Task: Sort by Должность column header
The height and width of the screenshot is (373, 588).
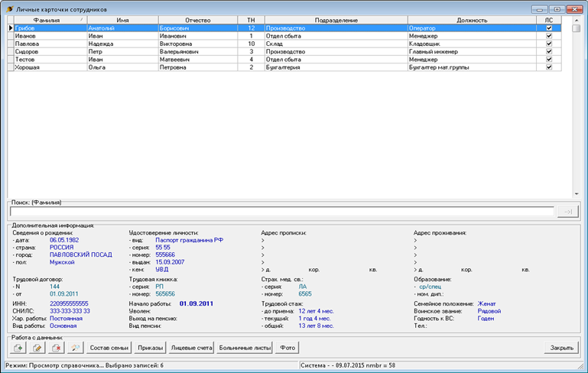Action: [x=472, y=20]
